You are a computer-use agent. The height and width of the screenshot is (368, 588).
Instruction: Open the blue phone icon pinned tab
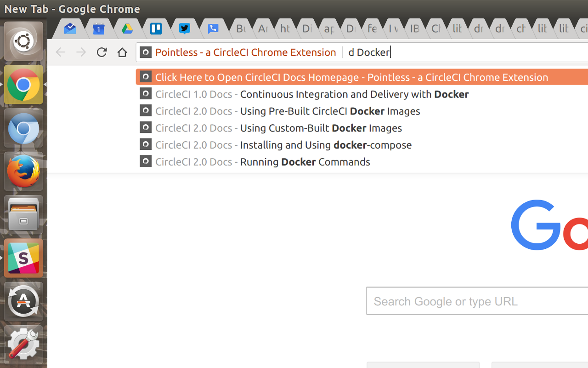coord(213,29)
